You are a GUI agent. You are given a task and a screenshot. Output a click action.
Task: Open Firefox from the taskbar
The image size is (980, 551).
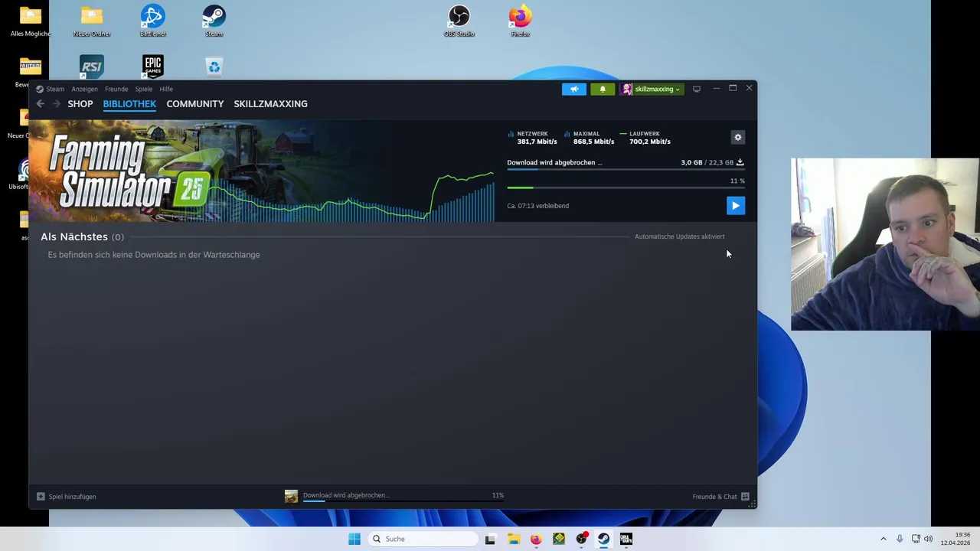point(536,539)
